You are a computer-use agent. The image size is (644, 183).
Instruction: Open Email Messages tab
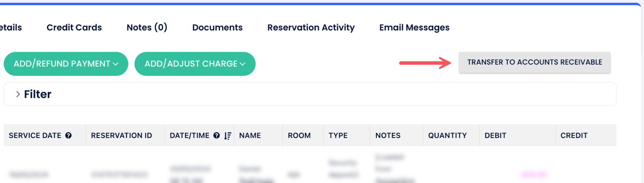coord(414,28)
